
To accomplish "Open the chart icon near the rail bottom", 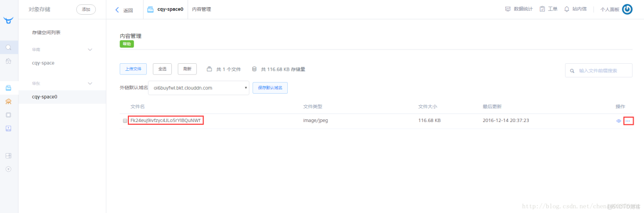I will click(x=8, y=156).
